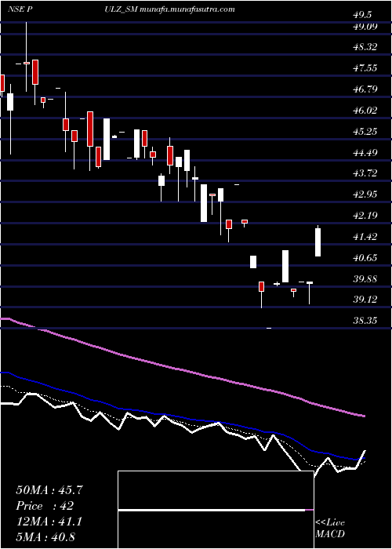
Task: Click the 39.88 price level label
Action: coord(365,279)
